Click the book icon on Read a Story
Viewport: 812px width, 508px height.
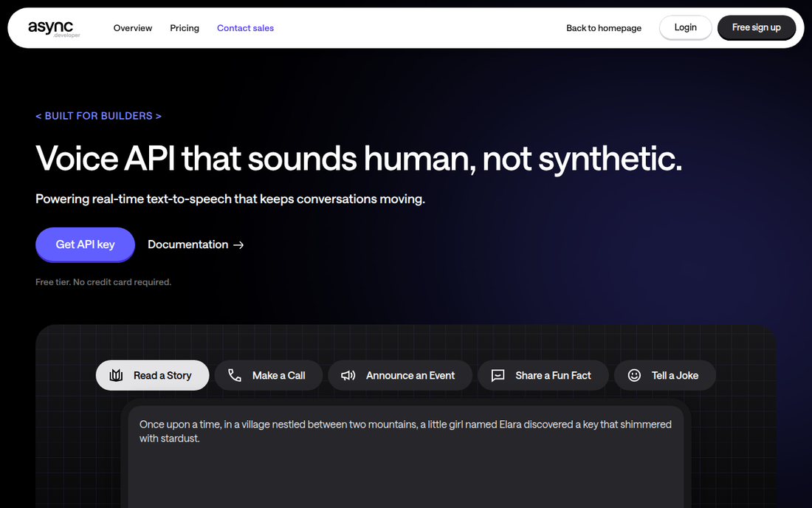pyautogui.click(x=116, y=375)
